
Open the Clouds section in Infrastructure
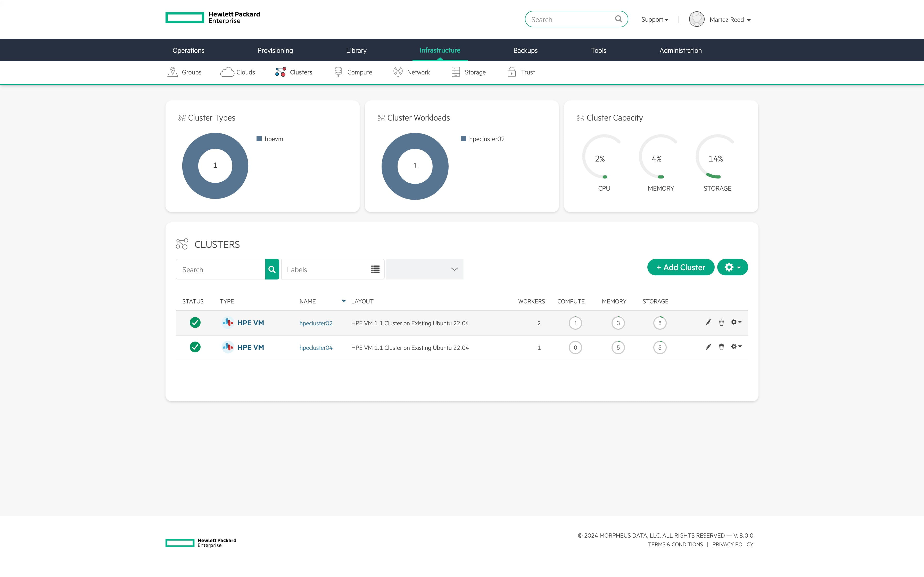pyautogui.click(x=237, y=72)
